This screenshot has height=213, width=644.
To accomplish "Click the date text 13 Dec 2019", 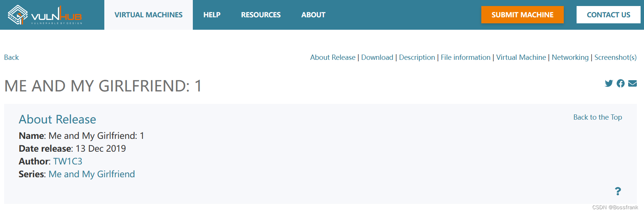I will [x=101, y=148].
